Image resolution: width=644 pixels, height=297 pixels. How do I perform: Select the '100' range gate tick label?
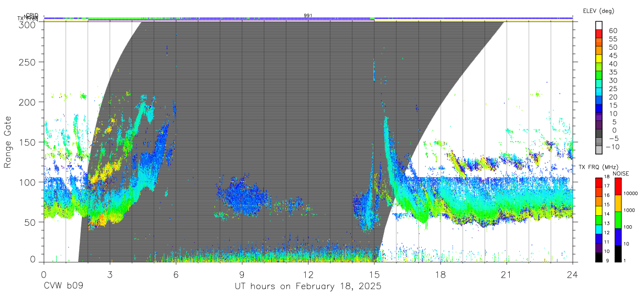coord(28,182)
